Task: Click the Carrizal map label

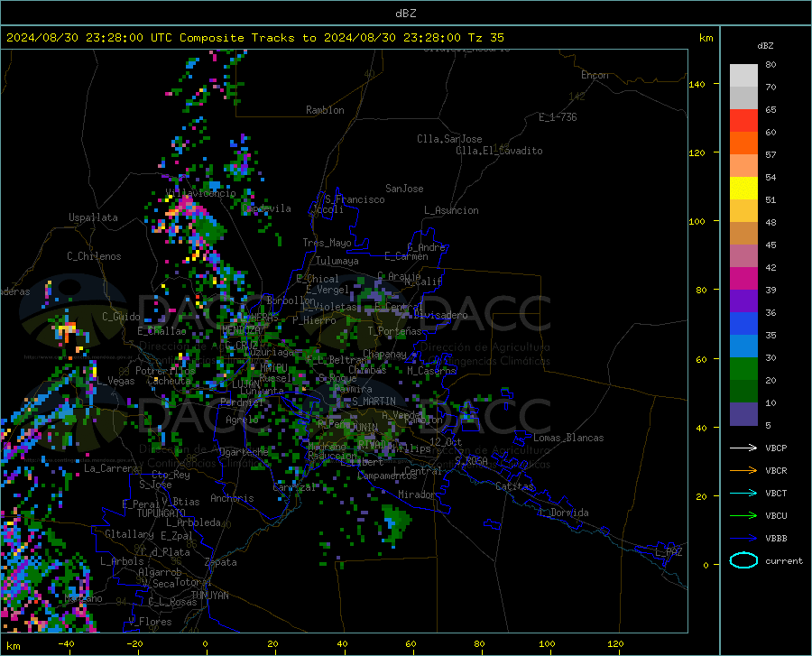Action: tap(294, 487)
